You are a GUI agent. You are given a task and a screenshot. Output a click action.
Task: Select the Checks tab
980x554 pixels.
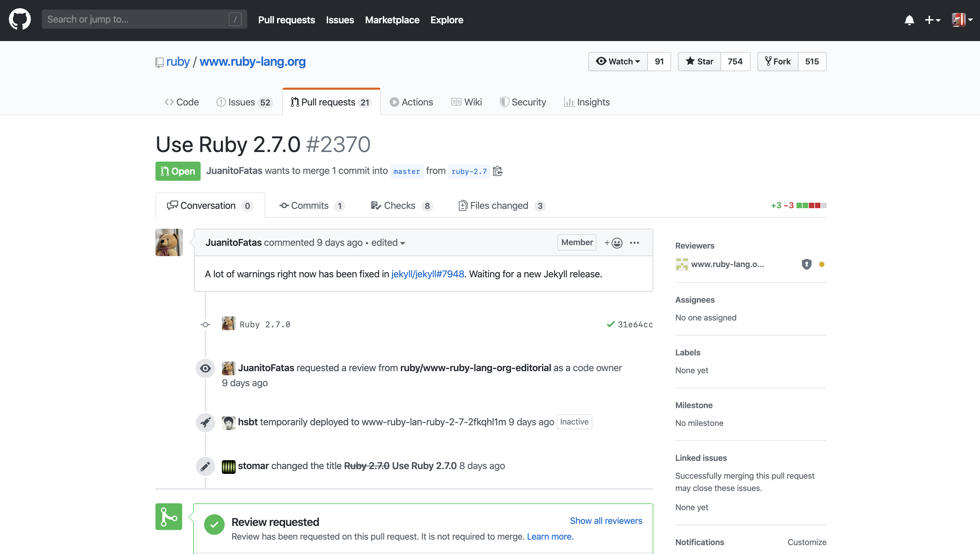(402, 205)
